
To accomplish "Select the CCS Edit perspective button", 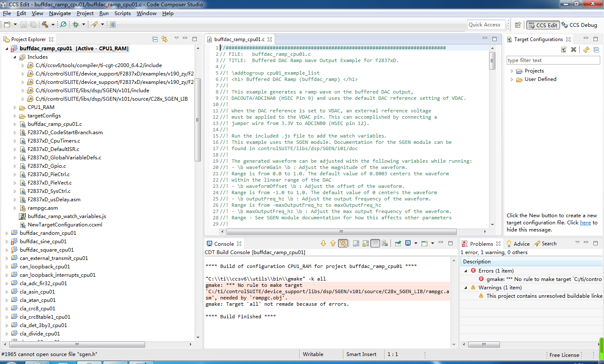I will 543,25.
